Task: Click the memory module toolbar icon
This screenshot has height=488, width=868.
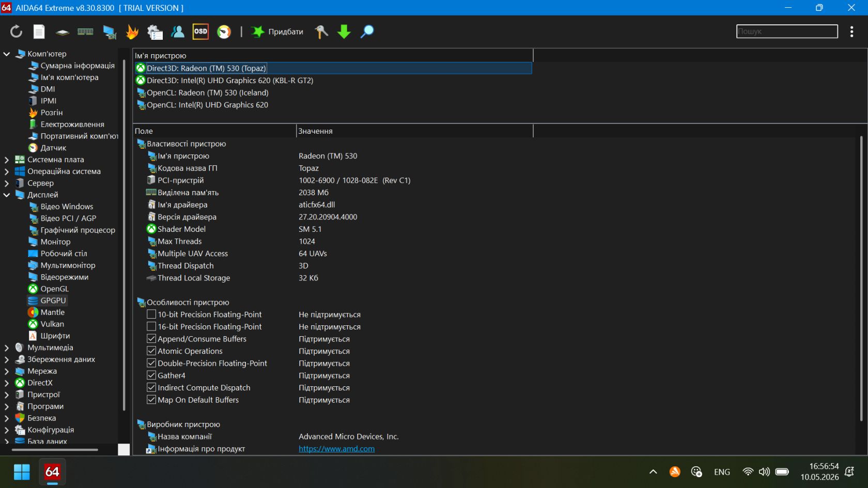Action: click(x=85, y=32)
